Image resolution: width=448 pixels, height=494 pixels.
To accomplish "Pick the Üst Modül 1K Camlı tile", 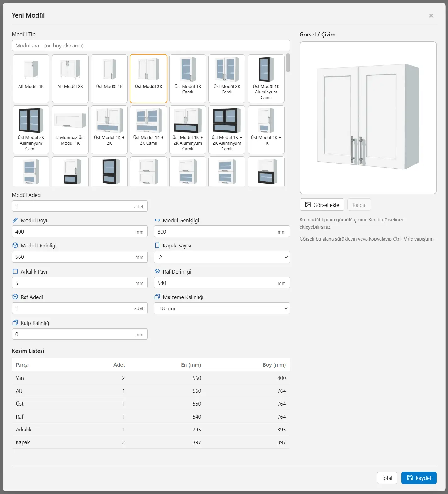I will coord(188,79).
